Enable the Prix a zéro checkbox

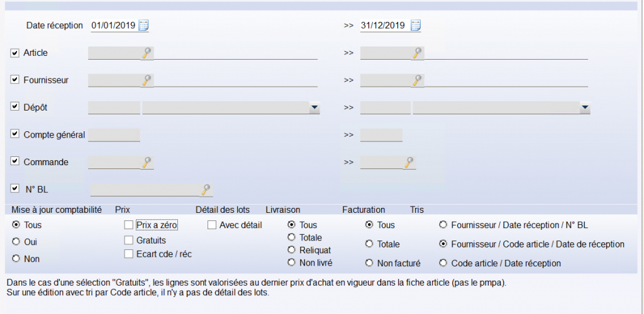[129, 225]
